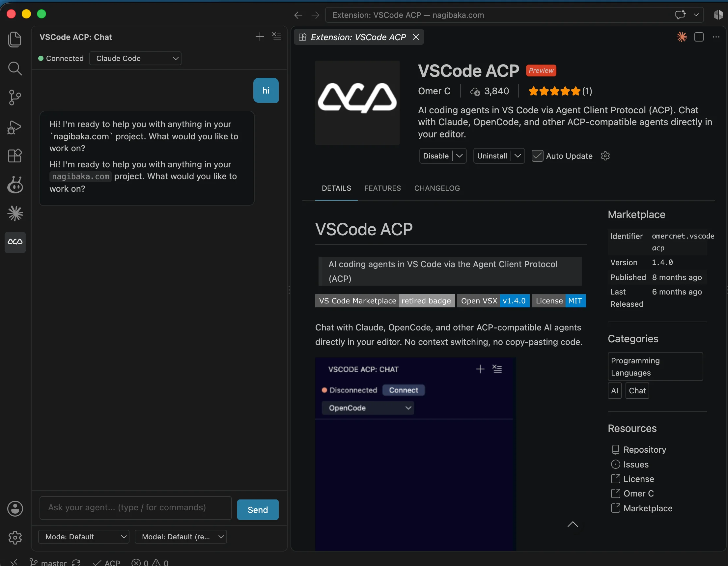Open the Explorer files view
The height and width of the screenshot is (566, 728).
click(15, 40)
